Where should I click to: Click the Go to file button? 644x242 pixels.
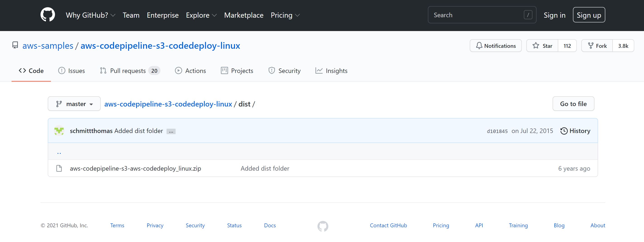(573, 104)
